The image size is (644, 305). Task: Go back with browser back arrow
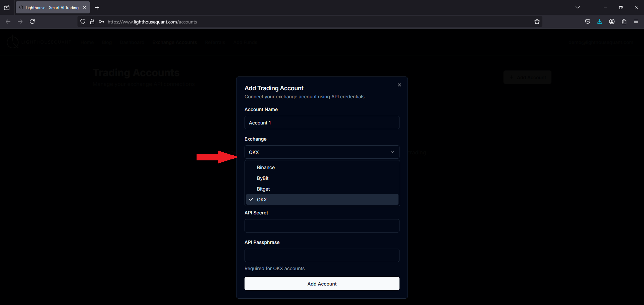coord(8,21)
